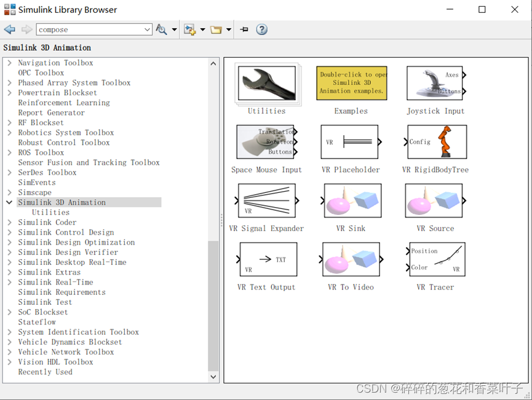Click the open folder icon
This screenshot has width=532, height=400.
pyautogui.click(x=216, y=30)
